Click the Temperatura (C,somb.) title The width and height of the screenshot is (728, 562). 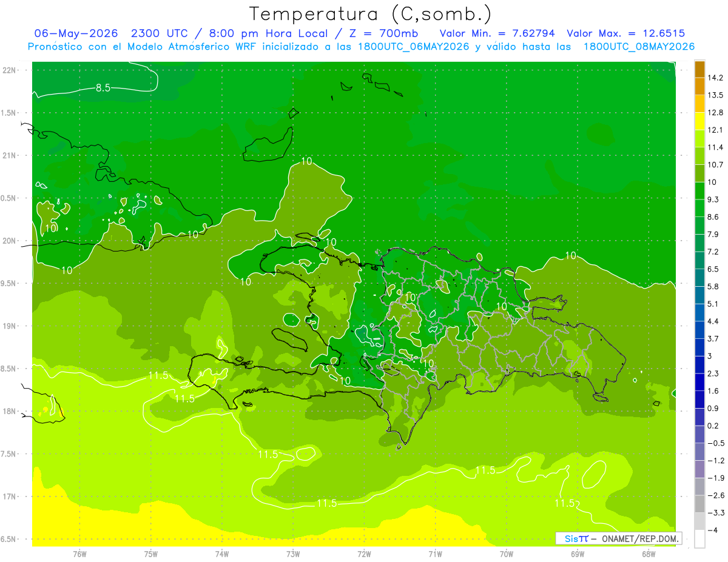click(x=371, y=14)
